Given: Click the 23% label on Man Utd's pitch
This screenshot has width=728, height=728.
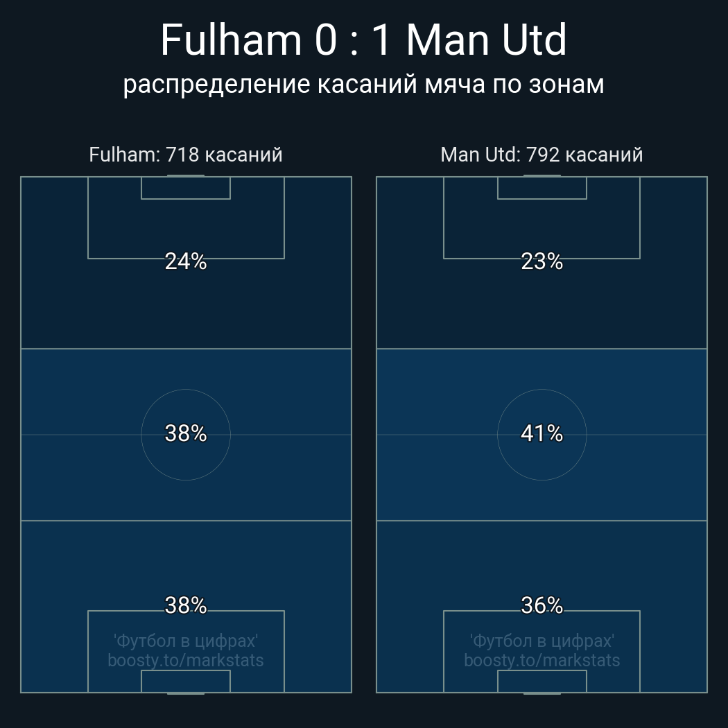Looking at the screenshot, I should (x=541, y=261).
